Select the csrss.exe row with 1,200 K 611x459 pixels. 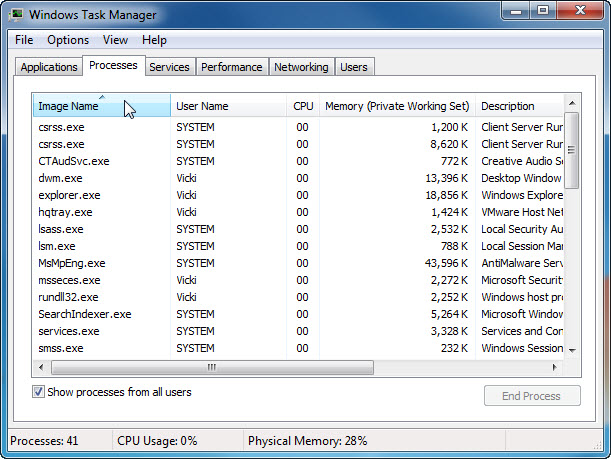coord(298,127)
